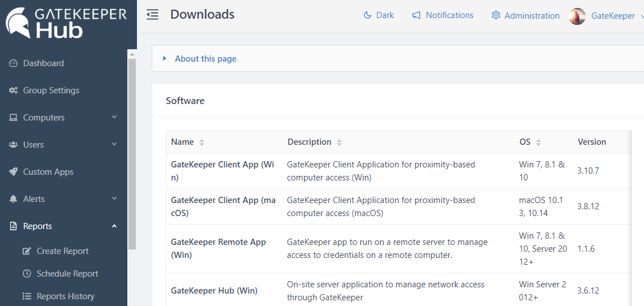Sort the table by Description column
644x306 pixels.
click(x=339, y=143)
